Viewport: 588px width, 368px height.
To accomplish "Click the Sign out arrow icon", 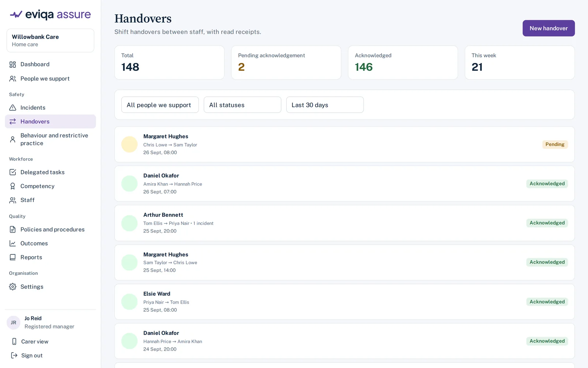I will tap(14, 355).
